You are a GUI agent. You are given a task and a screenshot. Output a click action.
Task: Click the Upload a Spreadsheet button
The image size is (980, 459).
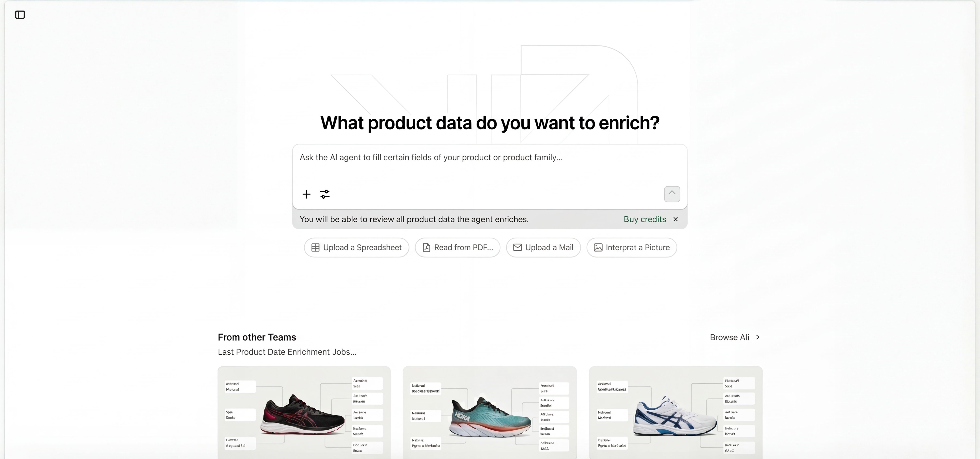coord(356,248)
